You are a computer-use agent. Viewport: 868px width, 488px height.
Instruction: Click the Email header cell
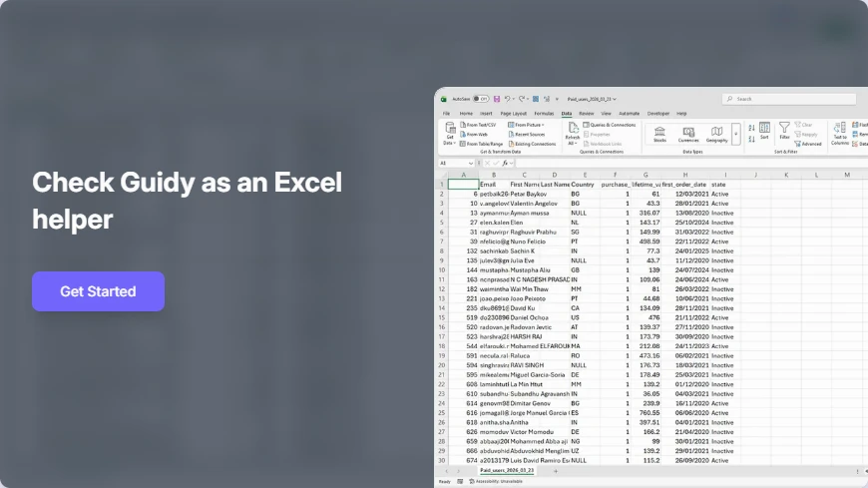click(x=494, y=185)
